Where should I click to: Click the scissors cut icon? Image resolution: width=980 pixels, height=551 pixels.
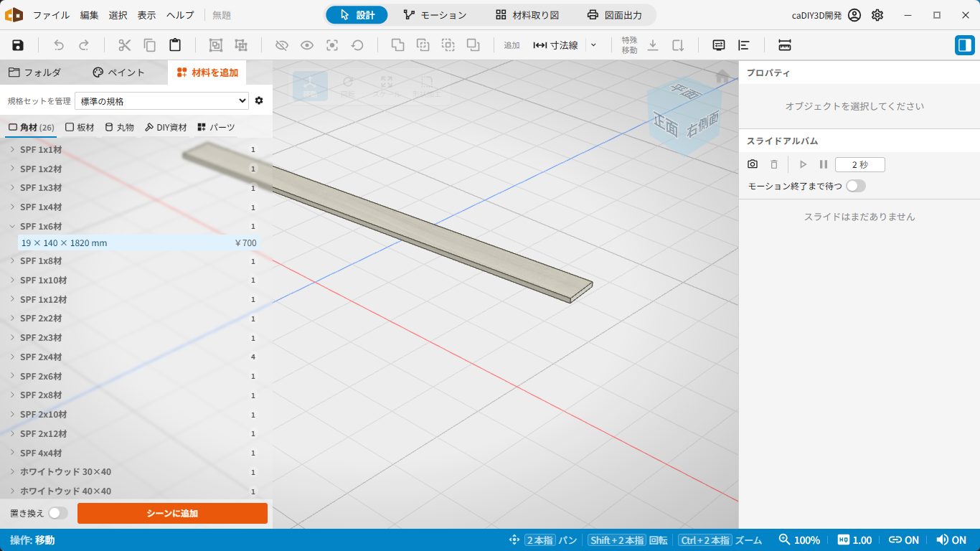tap(125, 45)
